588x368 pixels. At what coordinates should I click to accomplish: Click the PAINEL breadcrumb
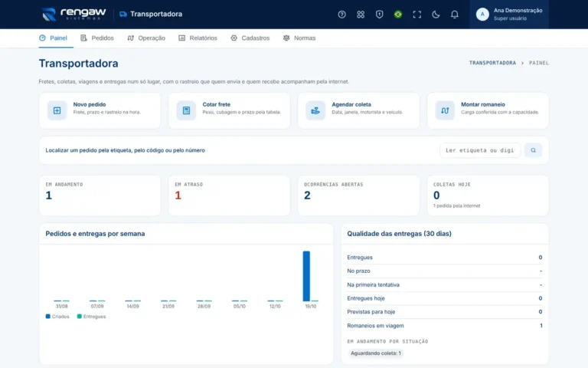click(539, 63)
